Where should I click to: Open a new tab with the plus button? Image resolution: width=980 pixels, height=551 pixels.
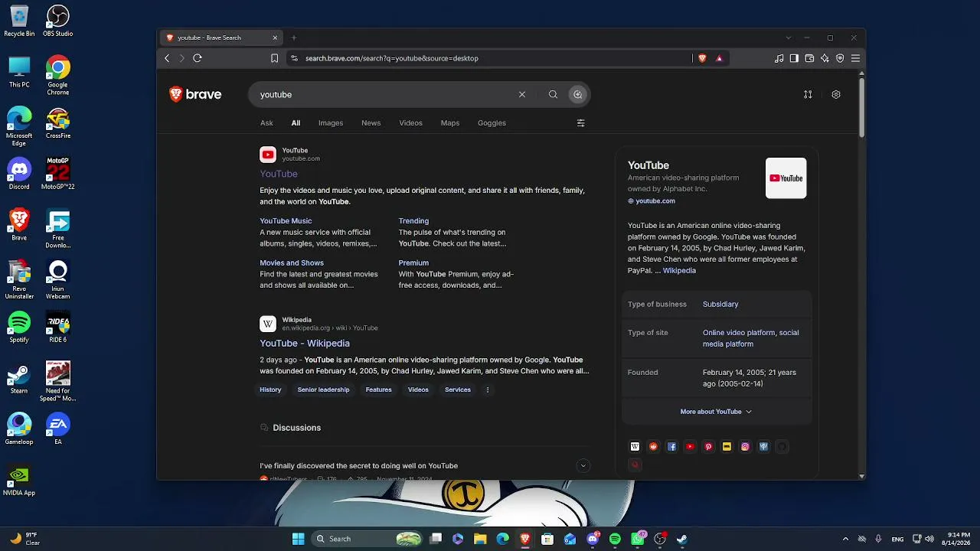click(293, 37)
